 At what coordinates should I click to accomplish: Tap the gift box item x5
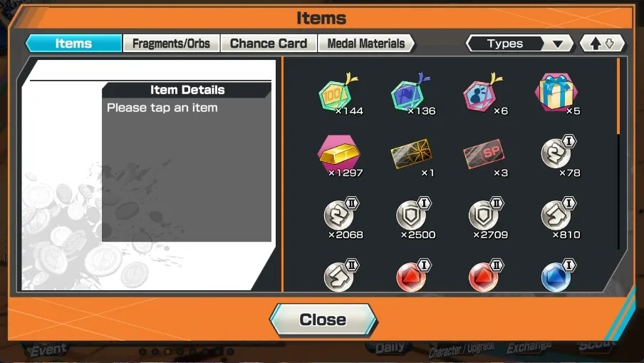(x=556, y=94)
